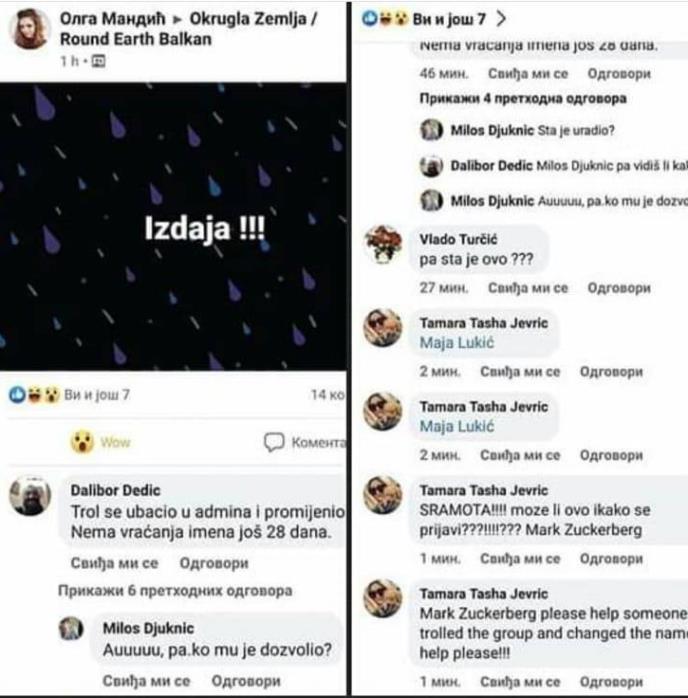688x698 pixels.
Task: Open Dalibor Dedic's avatar in left panel
Action: pyautogui.click(x=30, y=496)
